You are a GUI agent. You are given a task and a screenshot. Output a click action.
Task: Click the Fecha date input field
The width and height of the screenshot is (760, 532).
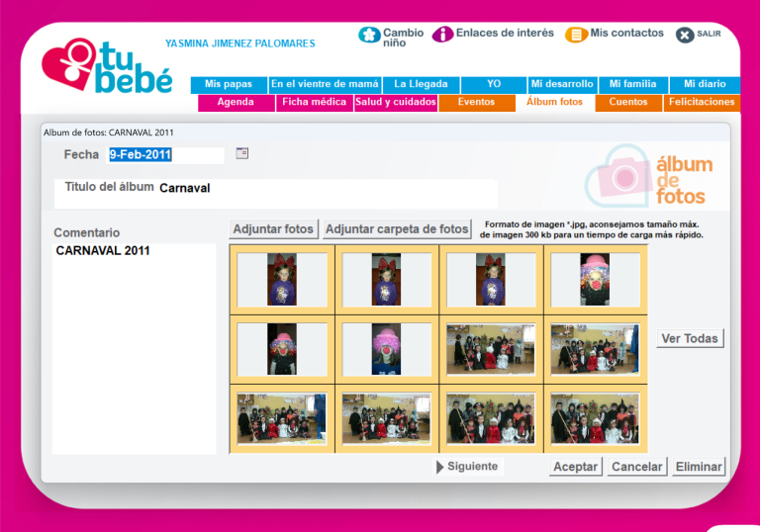165,155
